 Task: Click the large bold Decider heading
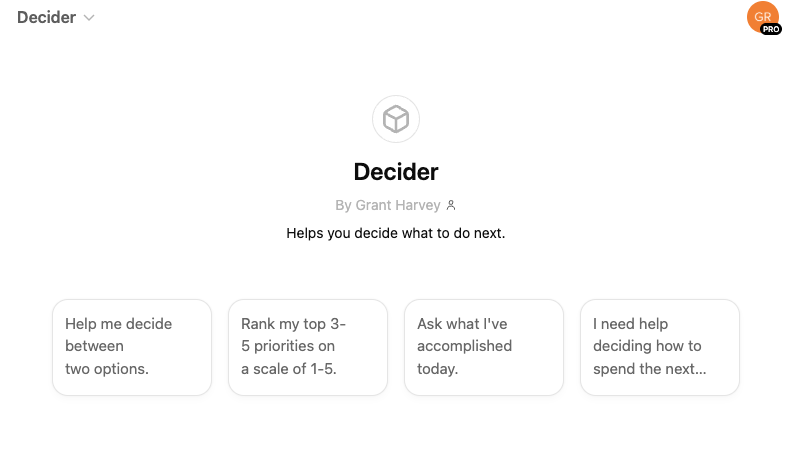click(x=396, y=171)
